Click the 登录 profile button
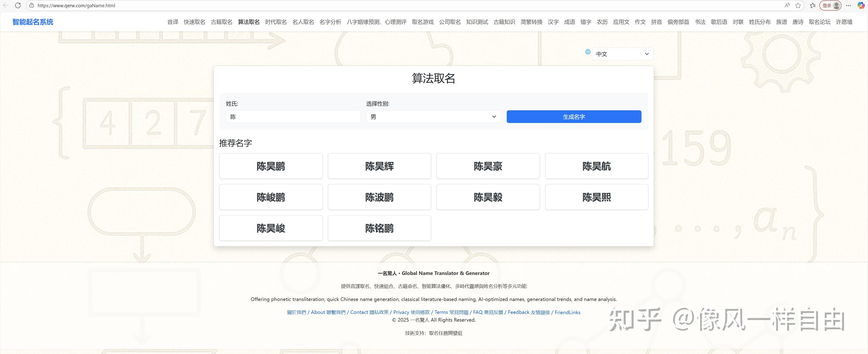The image size is (868, 354). 830,5
